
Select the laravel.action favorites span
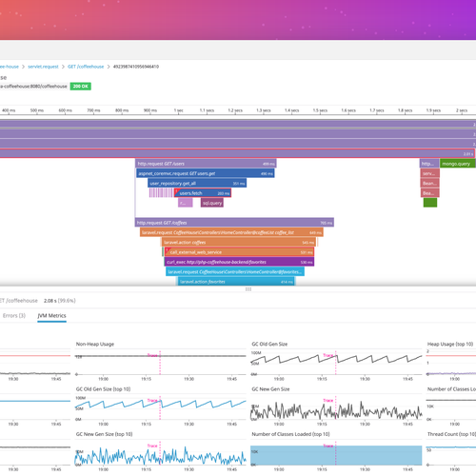tap(236, 282)
